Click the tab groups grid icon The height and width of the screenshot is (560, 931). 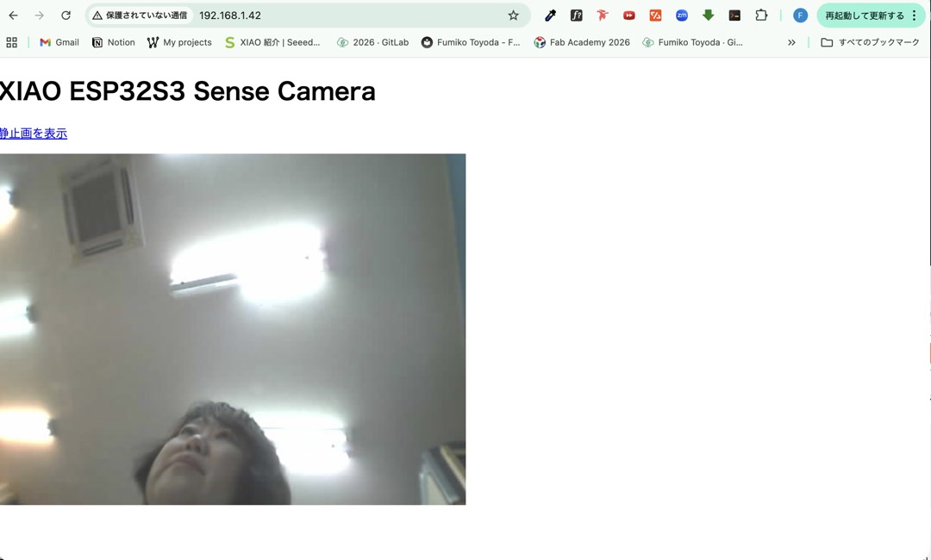pyautogui.click(x=11, y=42)
